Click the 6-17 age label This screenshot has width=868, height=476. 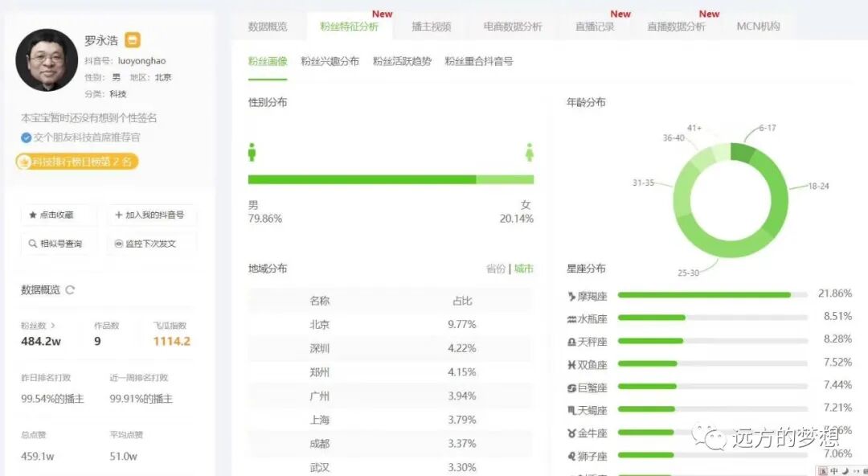pos(768,128)
